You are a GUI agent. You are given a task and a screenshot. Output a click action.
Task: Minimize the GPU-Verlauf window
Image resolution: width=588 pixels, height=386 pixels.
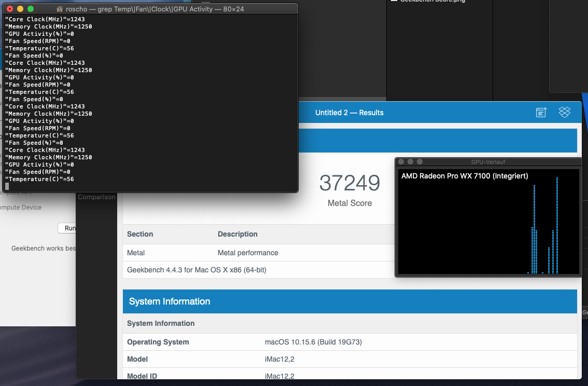point(410,162)
